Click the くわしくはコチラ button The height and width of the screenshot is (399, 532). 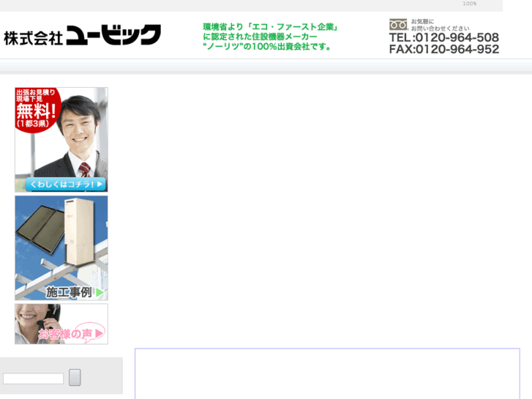[x=66, y=184]
